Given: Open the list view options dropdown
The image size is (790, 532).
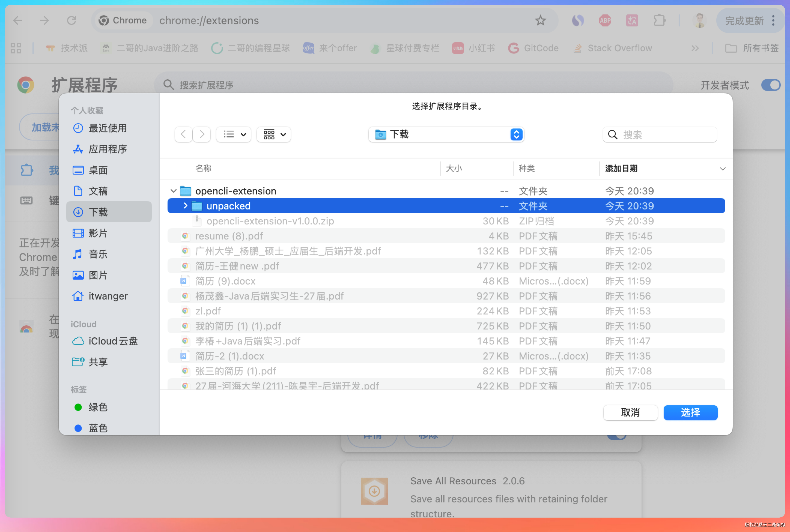Looking at the screenshot, I should 234,134.
